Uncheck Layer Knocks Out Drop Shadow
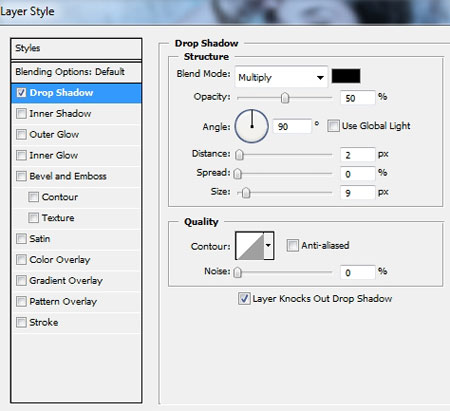 [x=244, y=298]
